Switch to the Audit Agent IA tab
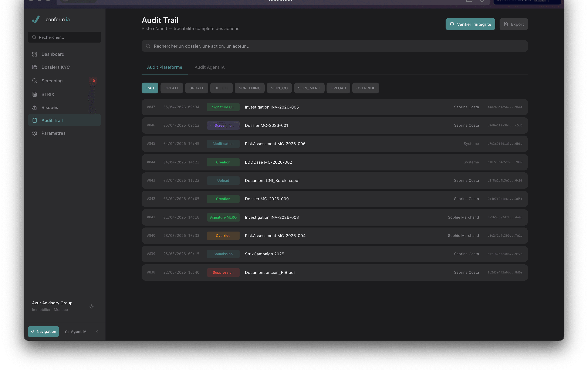This screenshot has height=372, width=588. click(x=210, y=67)
